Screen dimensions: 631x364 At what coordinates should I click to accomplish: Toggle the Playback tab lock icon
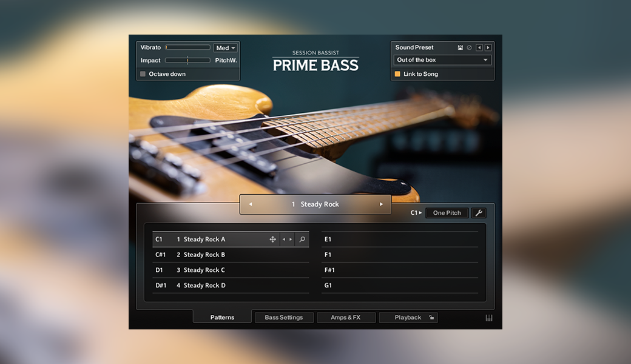click(431, 317)
